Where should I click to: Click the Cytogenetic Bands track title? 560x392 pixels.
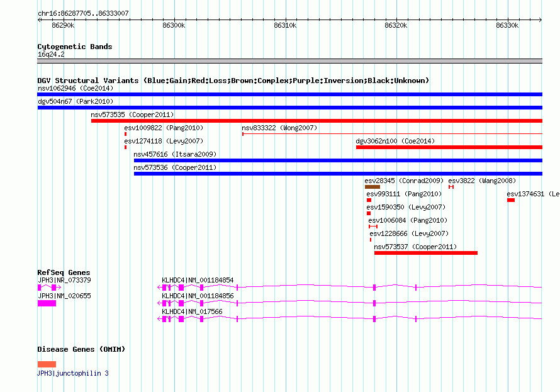75,47
